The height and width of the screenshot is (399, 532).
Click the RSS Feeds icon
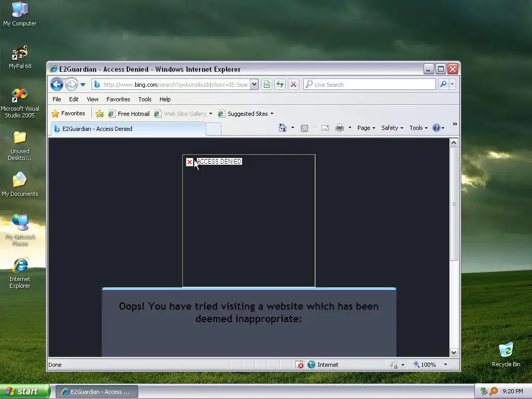tap(304, 128)
